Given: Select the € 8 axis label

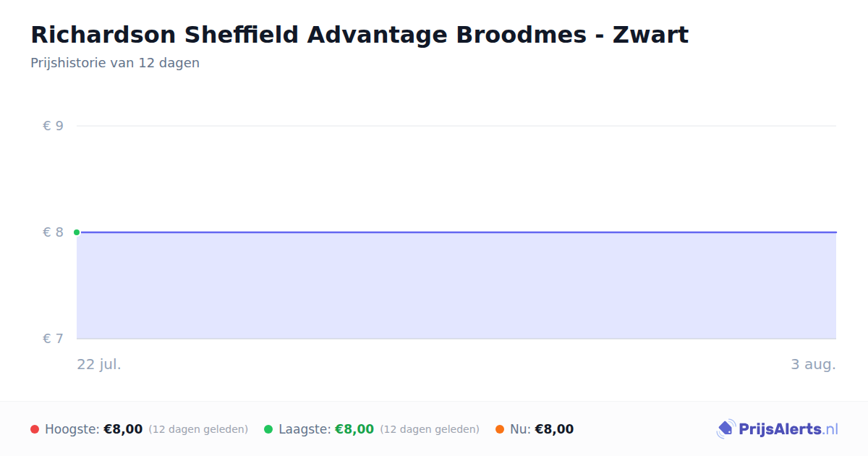Looking at the screenshot, I should (x=53, y=232).
